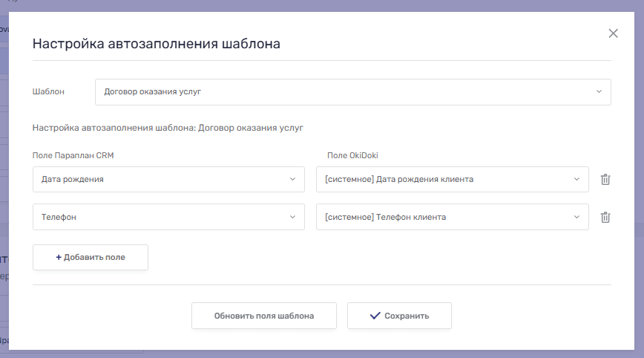Click the Поле OkiDoki column label
Viewport: 644px width, 358px height.
pyautogui.click(x=352, y=155)
